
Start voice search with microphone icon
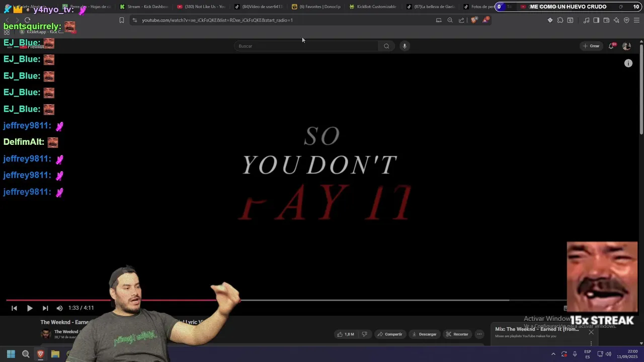(x=405, y=46)
